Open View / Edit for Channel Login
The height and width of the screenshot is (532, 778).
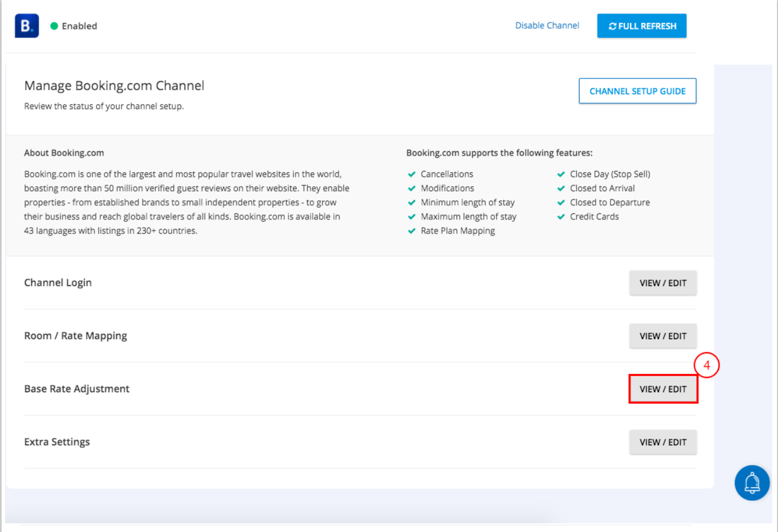point(662,283)
